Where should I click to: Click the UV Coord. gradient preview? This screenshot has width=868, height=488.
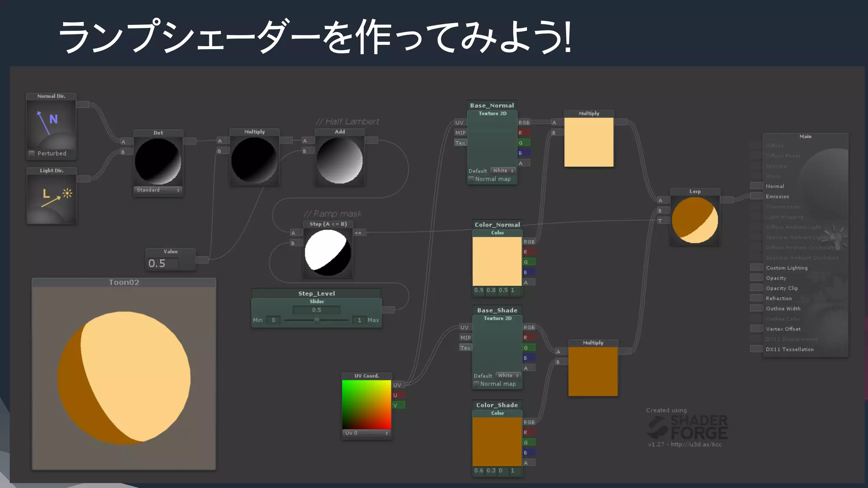coord(366,405)
